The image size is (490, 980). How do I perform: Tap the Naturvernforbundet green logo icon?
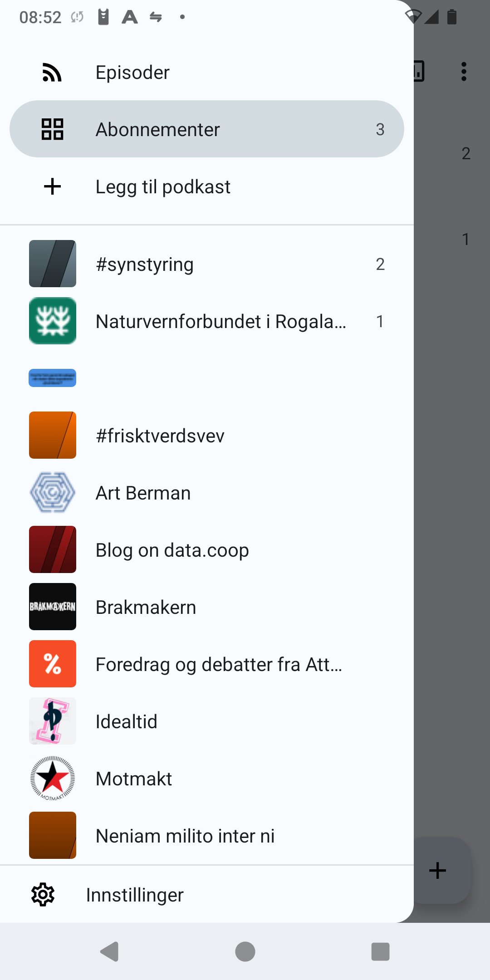[x=53, y=321]
